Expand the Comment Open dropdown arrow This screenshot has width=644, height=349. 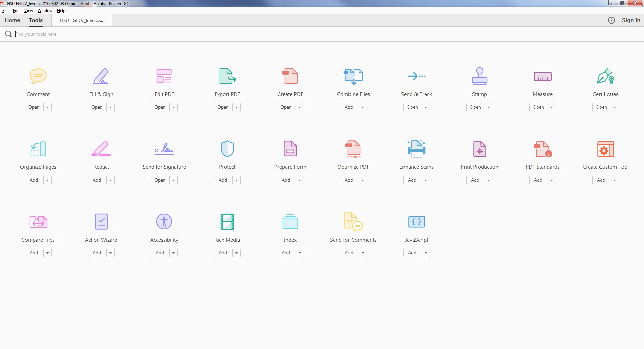[47, 107]
